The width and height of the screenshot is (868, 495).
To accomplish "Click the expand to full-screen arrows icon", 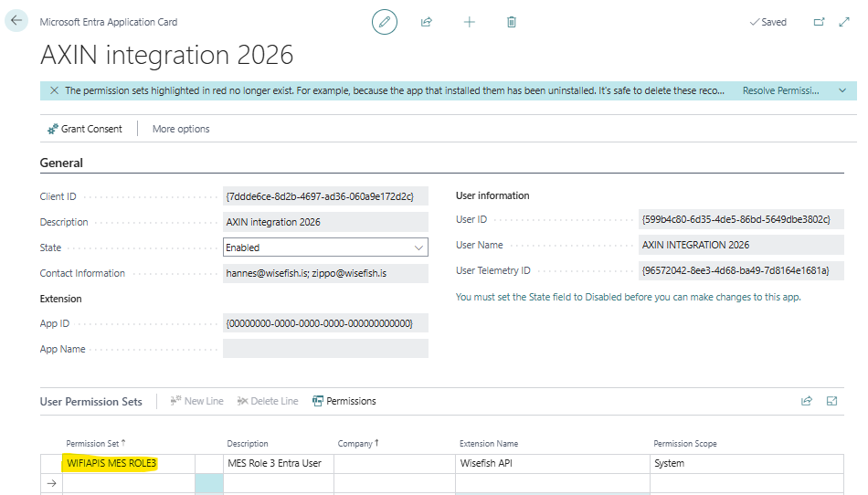I will click(843, 22).
